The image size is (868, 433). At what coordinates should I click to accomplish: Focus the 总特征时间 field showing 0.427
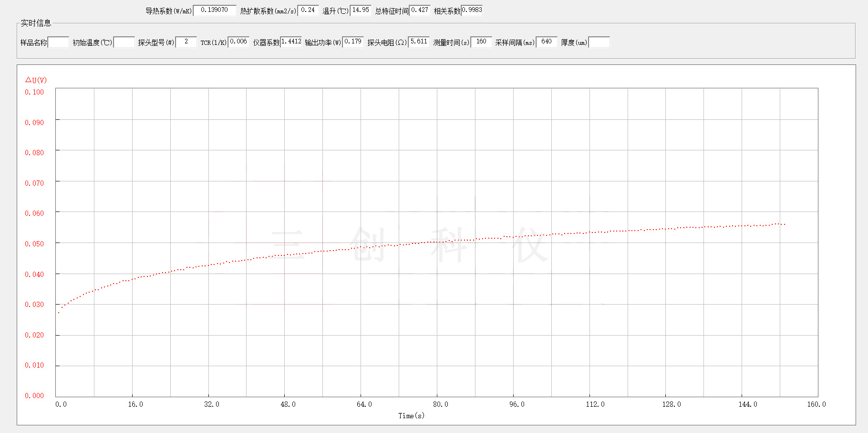coord(420,11)
